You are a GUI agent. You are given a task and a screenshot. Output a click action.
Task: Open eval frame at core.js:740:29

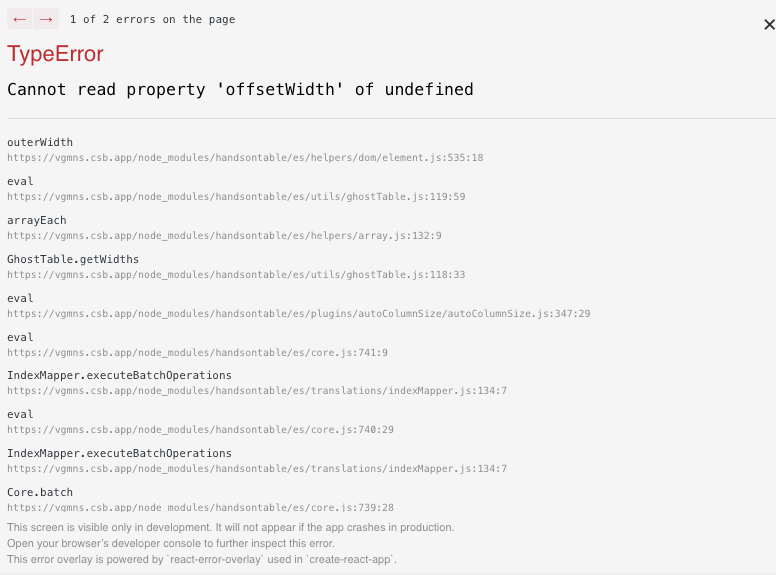[200, 430]
